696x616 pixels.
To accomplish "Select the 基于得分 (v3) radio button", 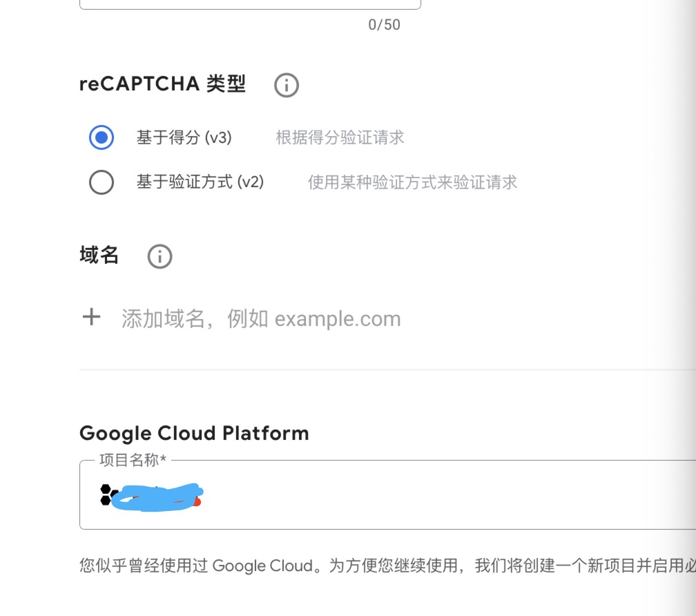I will point(101,137).
